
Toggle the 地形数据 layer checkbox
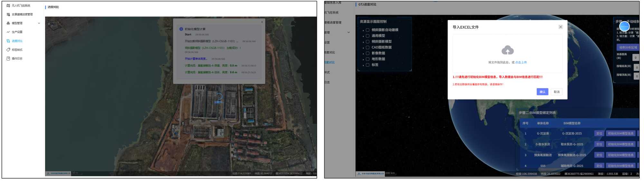point(367,59)
